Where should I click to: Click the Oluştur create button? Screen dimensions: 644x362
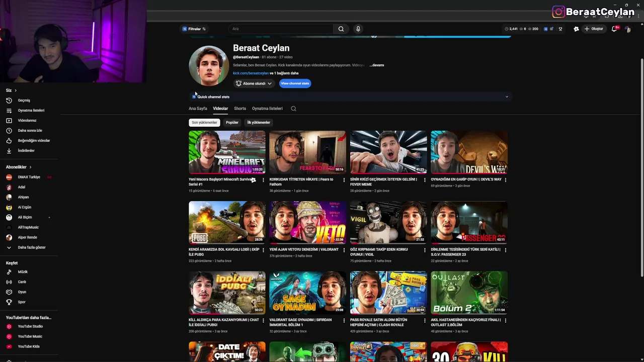tap(594, 29)
